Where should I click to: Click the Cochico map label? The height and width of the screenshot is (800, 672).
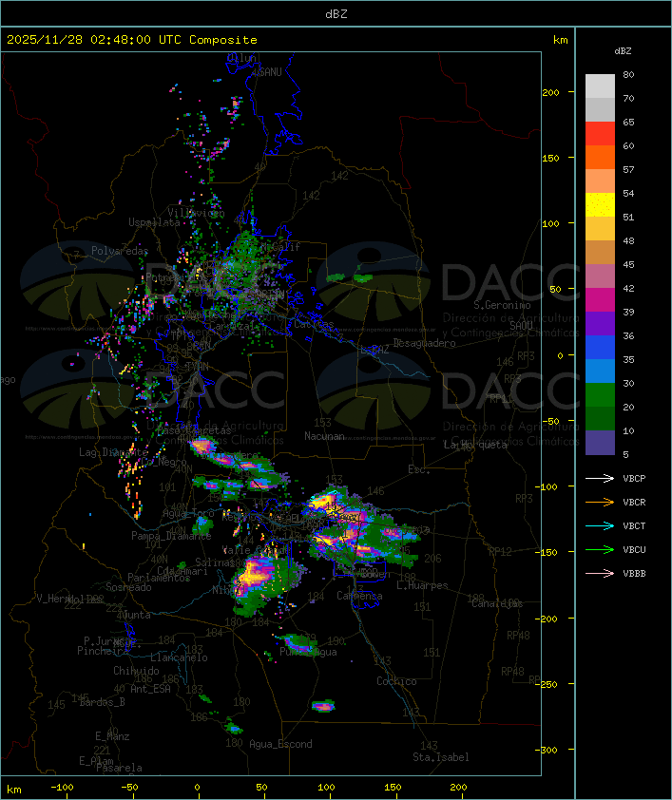click(x=396, y=681)
